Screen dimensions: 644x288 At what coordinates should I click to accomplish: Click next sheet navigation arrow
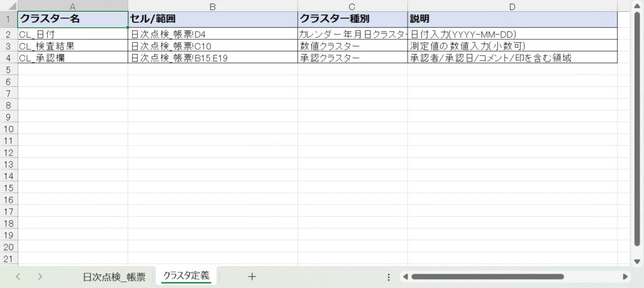[x=40, y=276]
